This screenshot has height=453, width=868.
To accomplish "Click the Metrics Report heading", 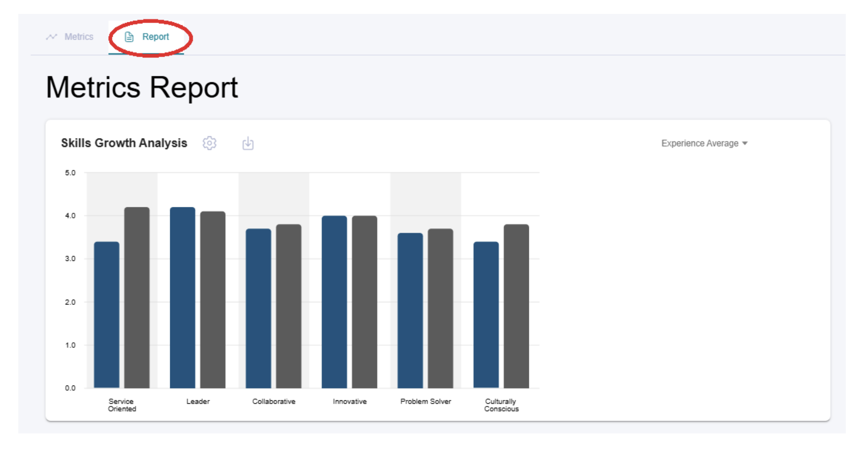I will click(x=142, y=88).
